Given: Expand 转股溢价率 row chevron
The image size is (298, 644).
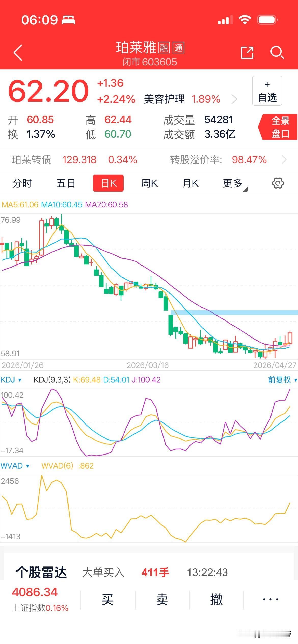Looking at the screenshot, I should [x=284, y=159].
